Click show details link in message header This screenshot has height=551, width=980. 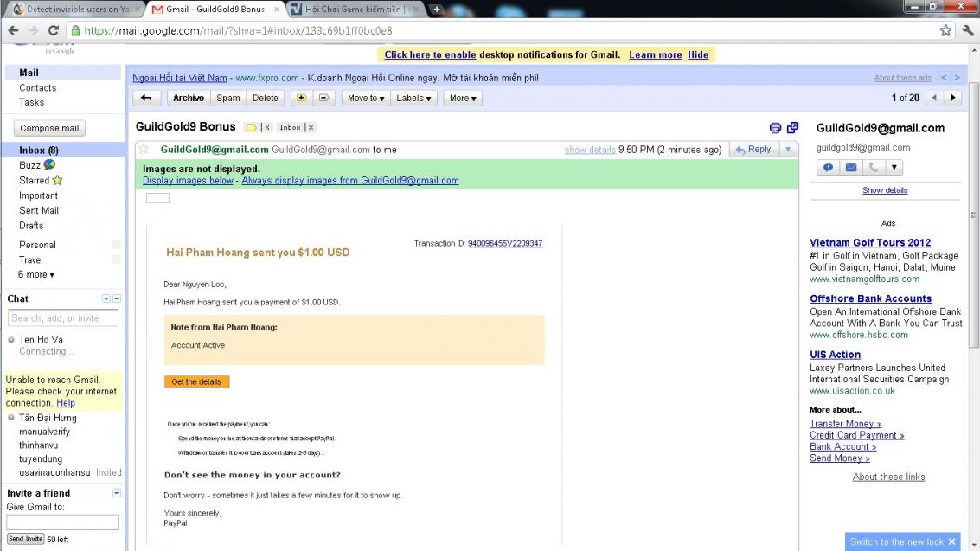(590, 150)
